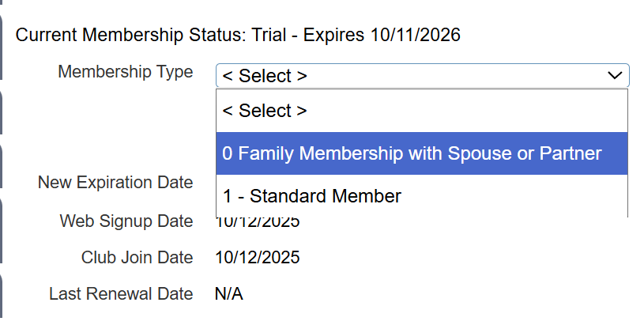The image size is (644, 325).
Task: Click the Membership Type dropdown chevron arrow
Action: (x=615, y=76)
